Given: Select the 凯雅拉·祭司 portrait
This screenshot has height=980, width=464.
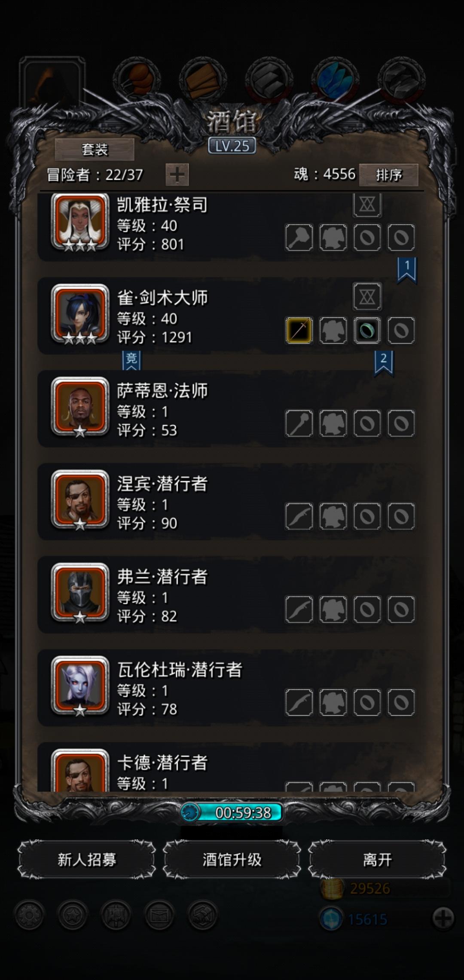Looking at the screenshot, I should coord(80,222).
